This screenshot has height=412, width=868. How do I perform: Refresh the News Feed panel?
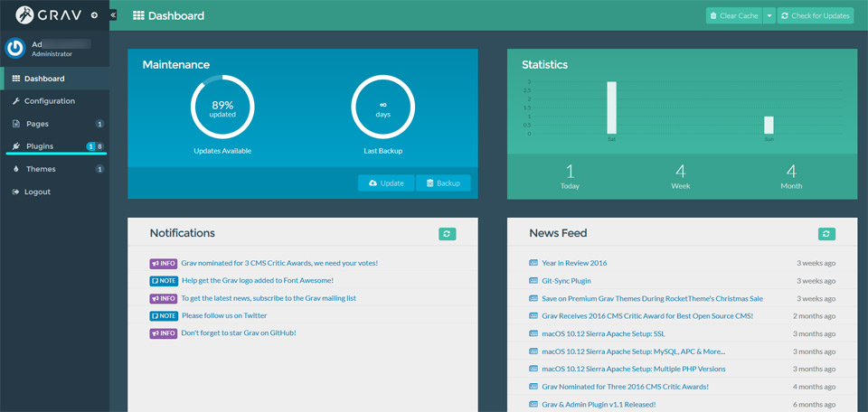pos(826,234)
